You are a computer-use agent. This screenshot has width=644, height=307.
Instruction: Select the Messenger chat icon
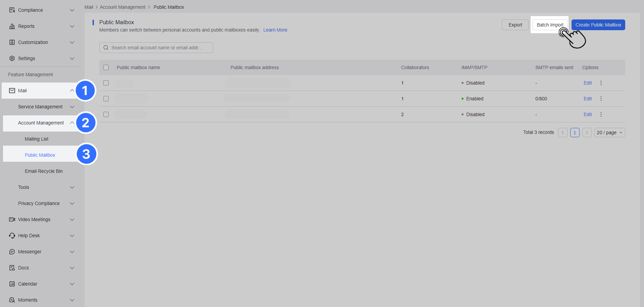click(x=12, y=252)
